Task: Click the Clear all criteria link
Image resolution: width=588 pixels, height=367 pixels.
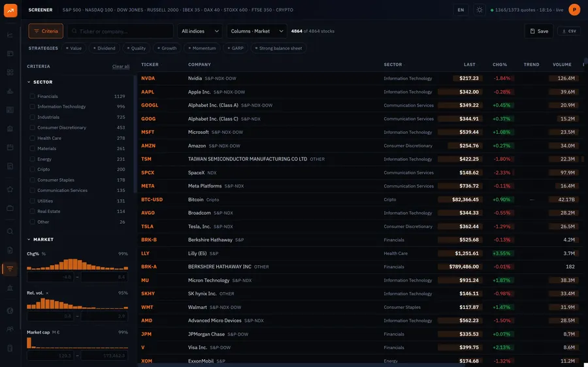Action: click(121, 67)
